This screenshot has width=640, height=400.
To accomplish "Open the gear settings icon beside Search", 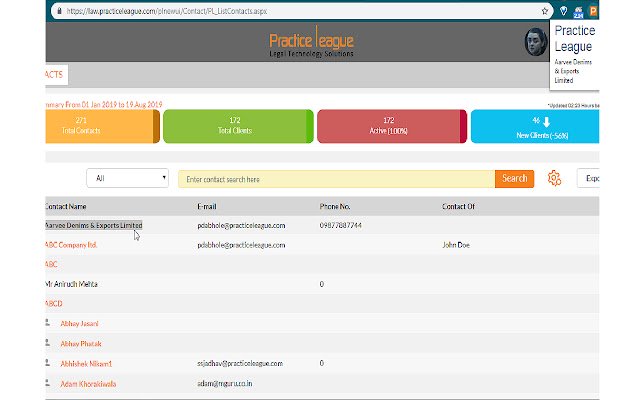I will pyautogui.click(x=554, y=178).
